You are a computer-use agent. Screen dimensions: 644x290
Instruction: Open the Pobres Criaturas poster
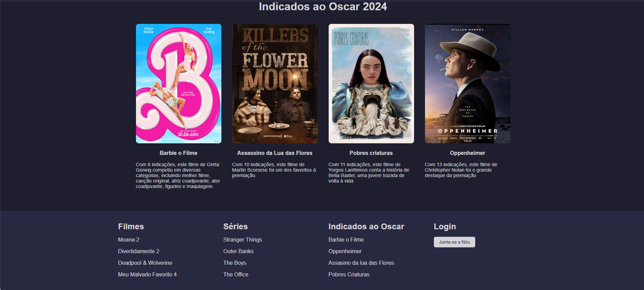371,84
